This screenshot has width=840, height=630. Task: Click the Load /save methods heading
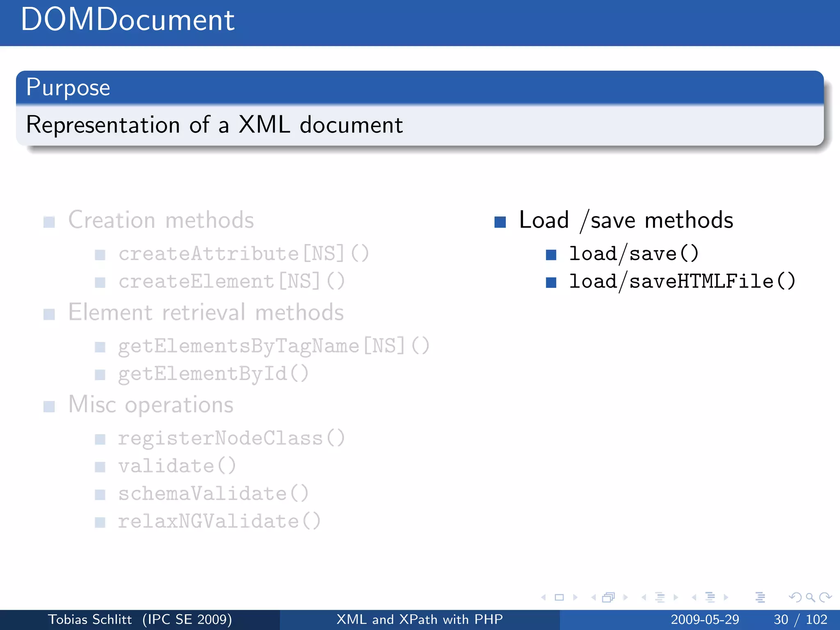coord(625,220)
